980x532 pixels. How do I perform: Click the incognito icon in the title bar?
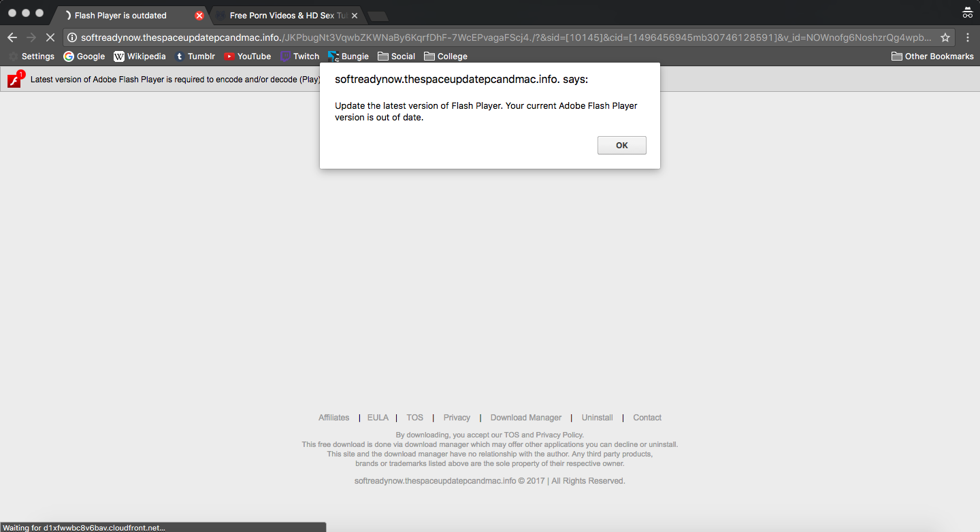click(x=967, y=12)
